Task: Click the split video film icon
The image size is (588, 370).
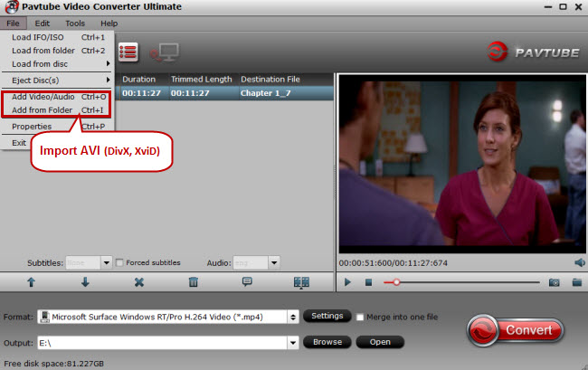Action: pyautogui.click(x=301, y=282)
